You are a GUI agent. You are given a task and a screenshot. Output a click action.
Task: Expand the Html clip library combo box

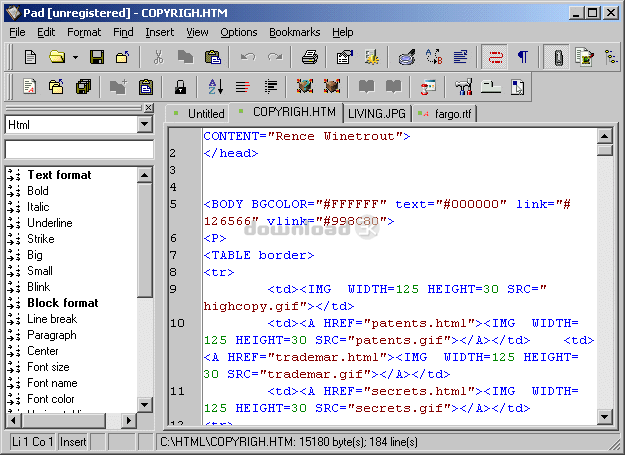tap(145, 125)
